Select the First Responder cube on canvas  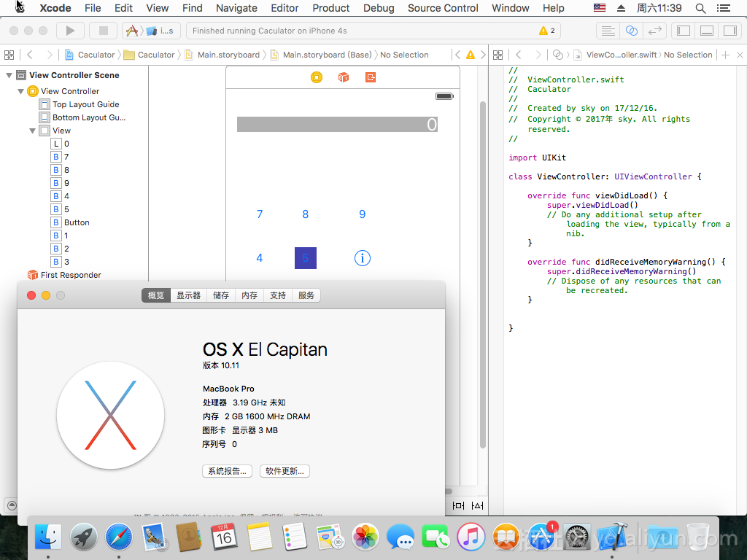tap(343, 77)
